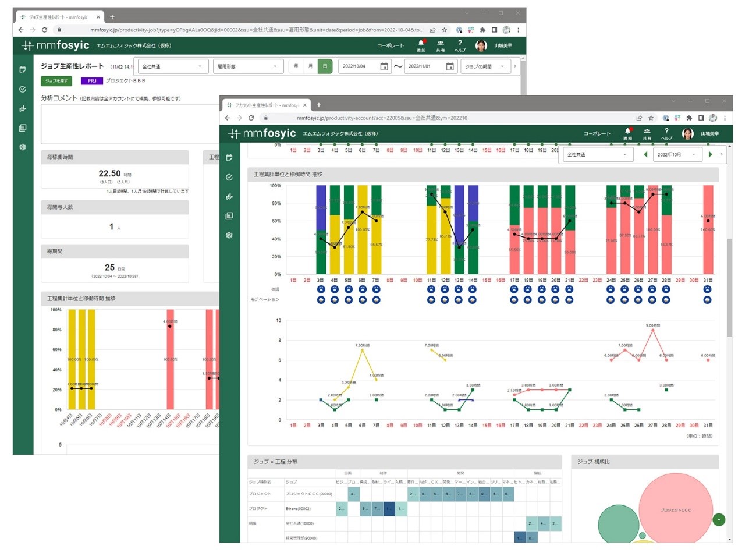This screenshot has height=556, width=756.
Task: Click the 全社共通(10000) table row label
Action: [300, 523]
